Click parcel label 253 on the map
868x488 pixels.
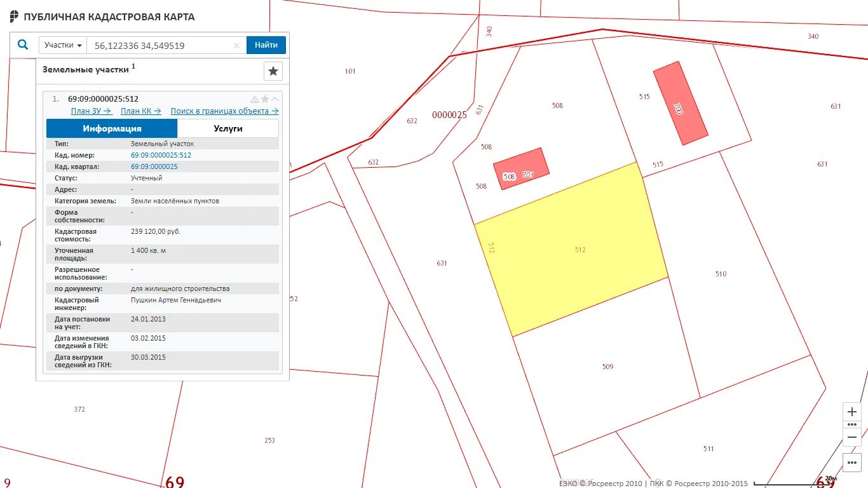[269, 440]
